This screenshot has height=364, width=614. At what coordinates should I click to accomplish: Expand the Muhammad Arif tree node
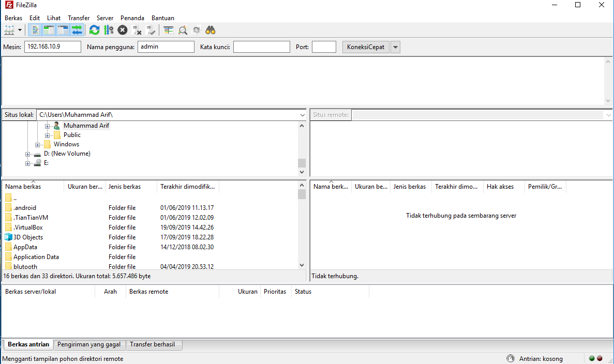[47, 126]
